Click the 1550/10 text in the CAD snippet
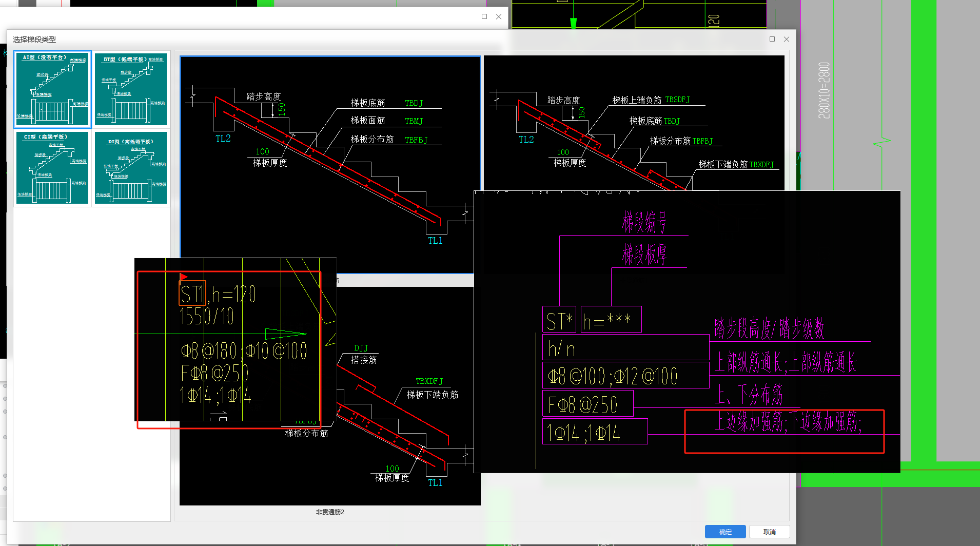Screen dimensions: 980x546 pos(207,316)
